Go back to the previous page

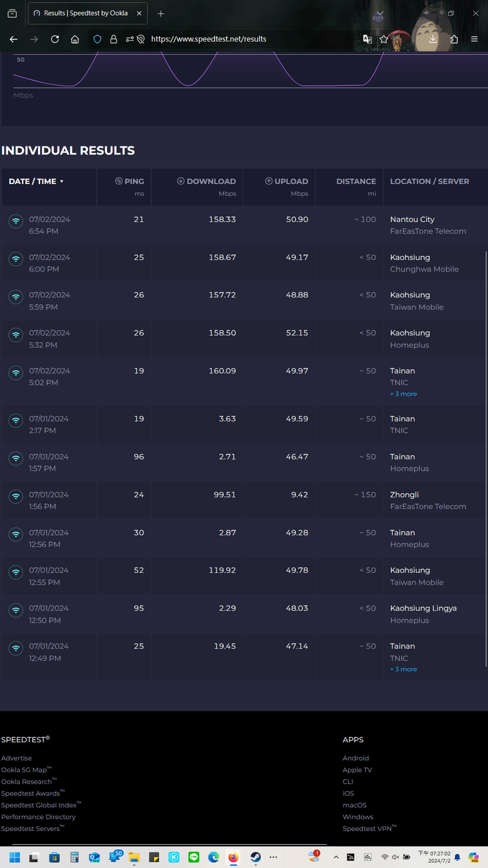(13, 39)
